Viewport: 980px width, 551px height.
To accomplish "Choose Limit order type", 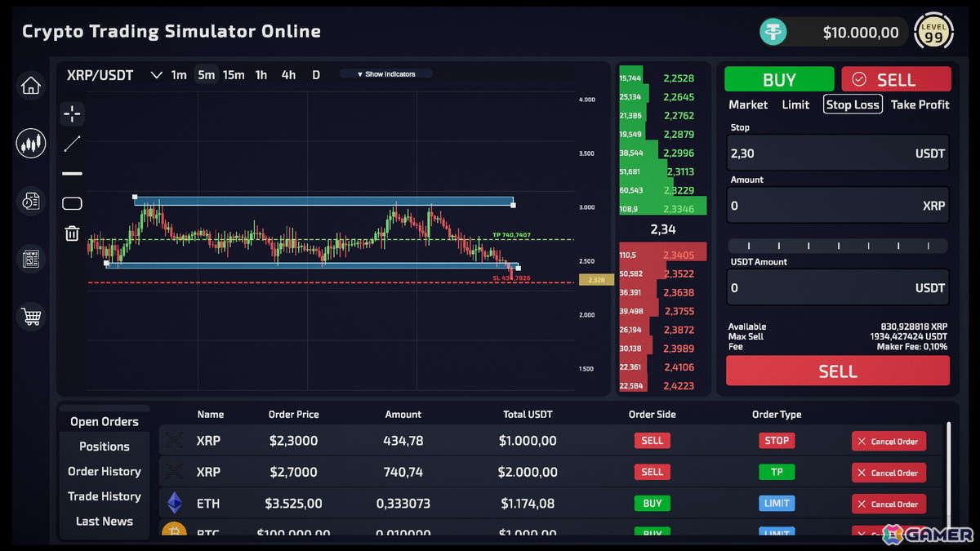I will pos(795,104).
